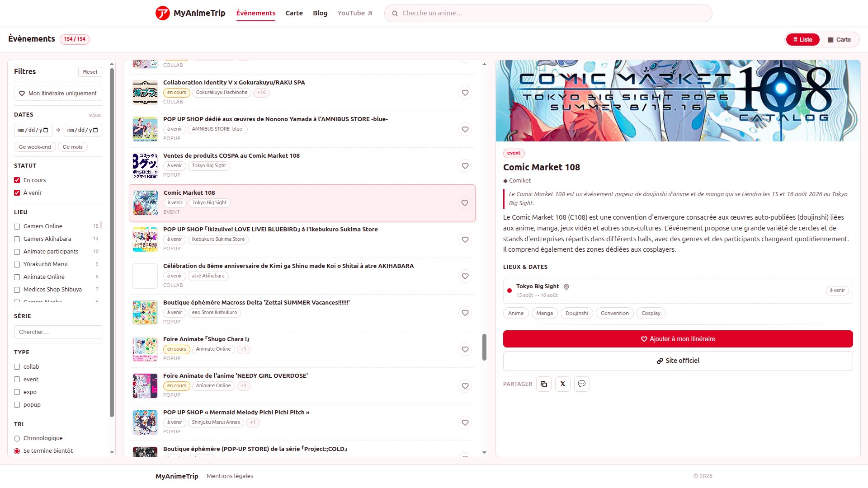Check the Gamers Online location

pos(17,226)
